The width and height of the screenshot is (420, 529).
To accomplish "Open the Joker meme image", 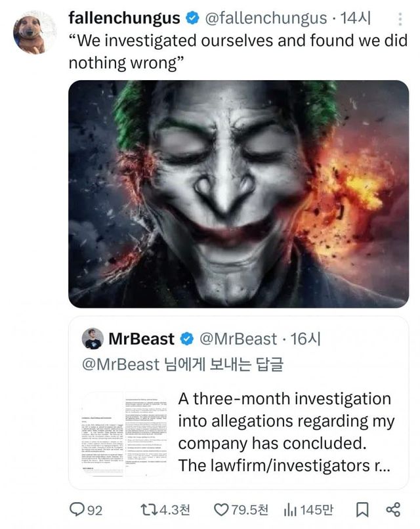I will click(238, 194).
